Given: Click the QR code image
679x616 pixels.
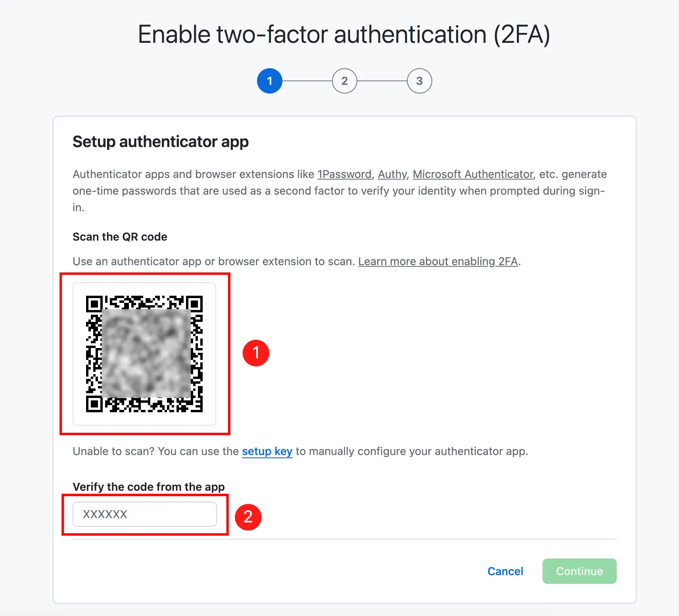Looking at the screenshot, I should tap(144, 354).
